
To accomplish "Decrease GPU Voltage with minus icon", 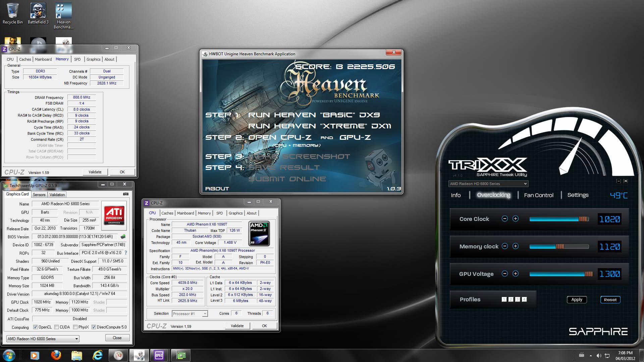I will click(x=504, y=274).
